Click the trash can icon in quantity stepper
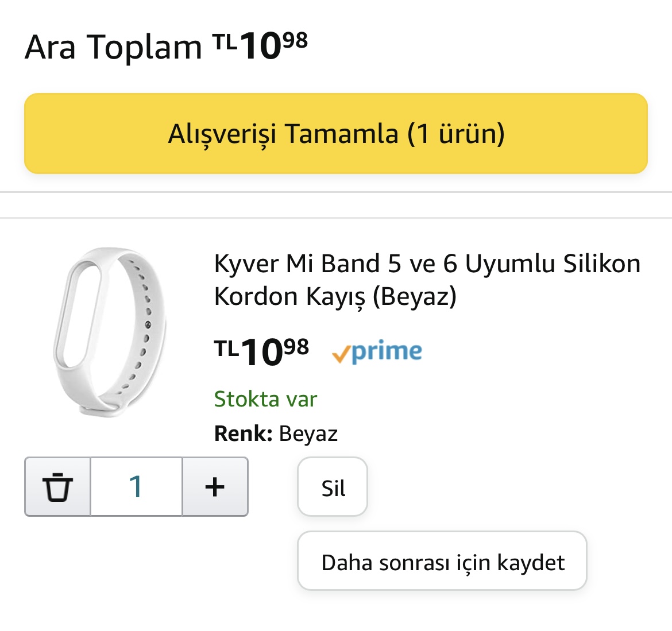 (57, 487)
